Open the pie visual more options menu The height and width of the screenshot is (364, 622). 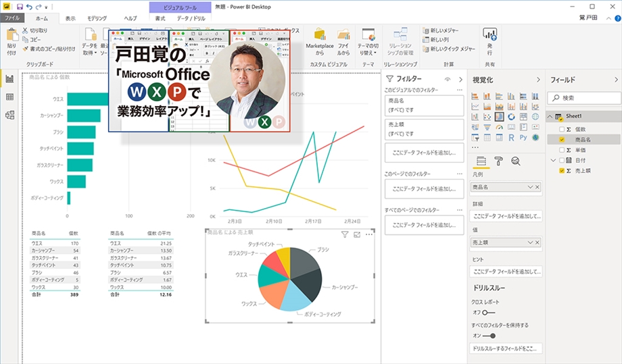click(369, 234)
